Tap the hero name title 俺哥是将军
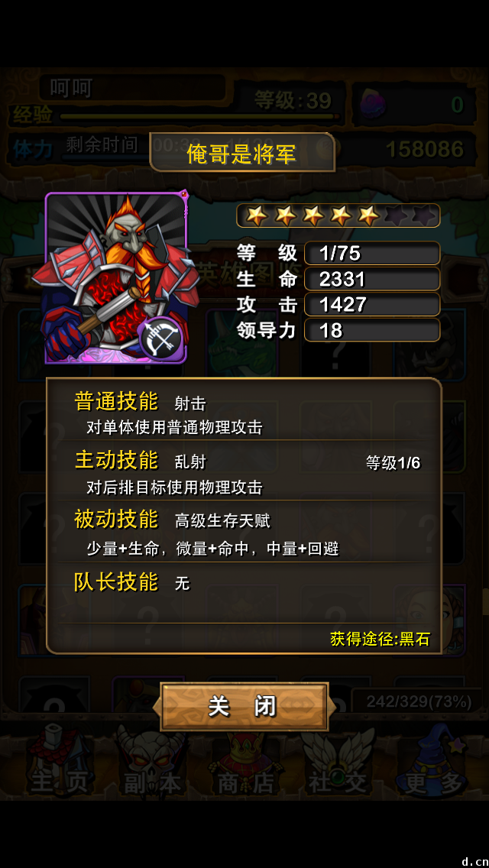 (242, 153)
